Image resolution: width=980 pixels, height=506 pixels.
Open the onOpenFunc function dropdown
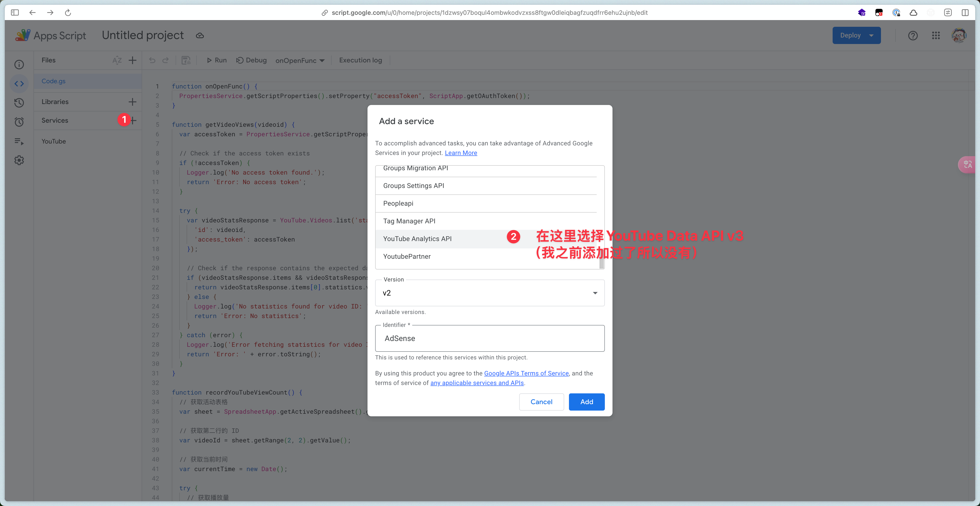[300, 60]
